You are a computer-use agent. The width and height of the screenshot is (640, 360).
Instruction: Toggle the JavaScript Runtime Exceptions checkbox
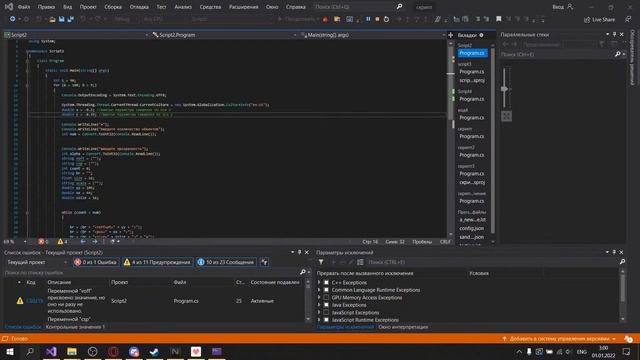(x=326, y=320)
